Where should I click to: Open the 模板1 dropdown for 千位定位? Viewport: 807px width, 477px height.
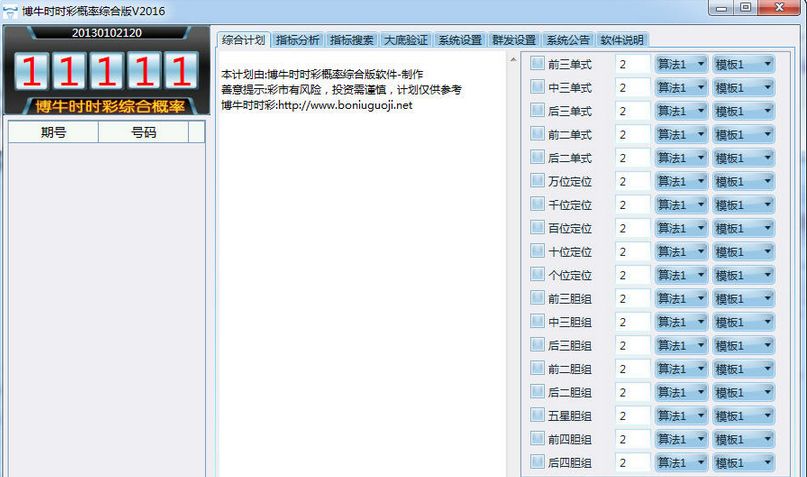pos(744,205)
